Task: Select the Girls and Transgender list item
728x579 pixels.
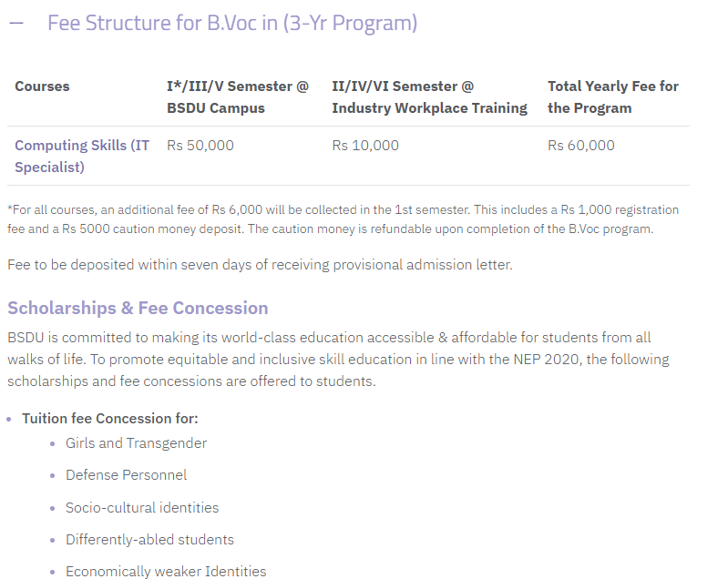Action: click(136, 443)
